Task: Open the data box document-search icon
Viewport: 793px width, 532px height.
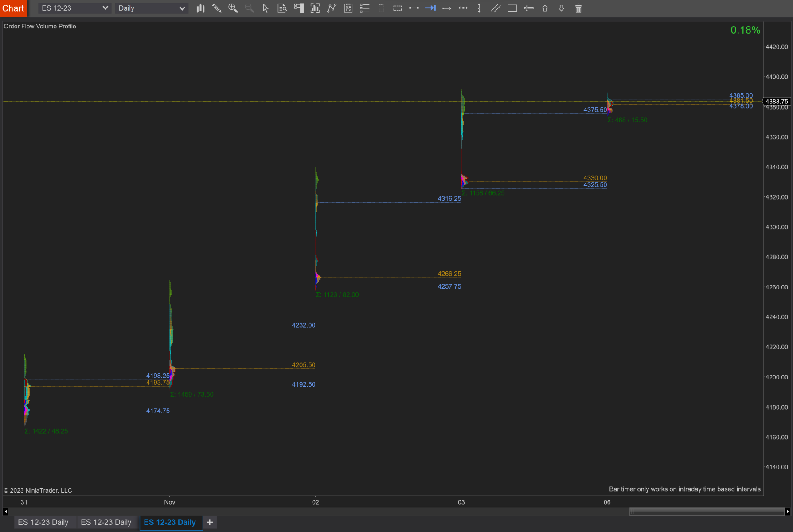Action: click(x=282, y=8)
